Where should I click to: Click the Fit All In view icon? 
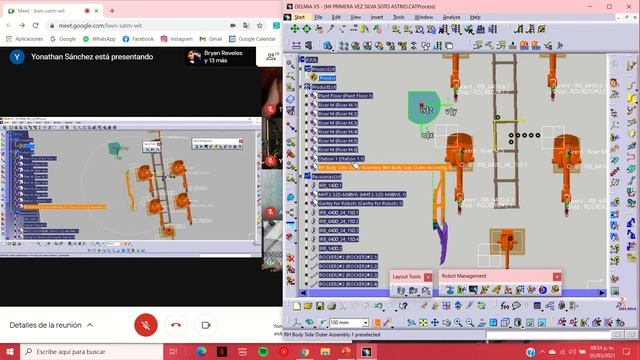pyautogui.click(x=423, y=322)
